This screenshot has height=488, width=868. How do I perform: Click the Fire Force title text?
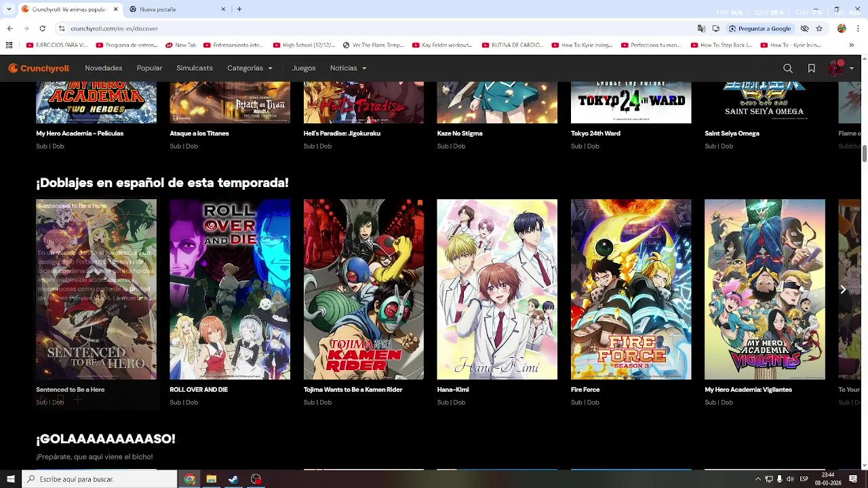585,390
